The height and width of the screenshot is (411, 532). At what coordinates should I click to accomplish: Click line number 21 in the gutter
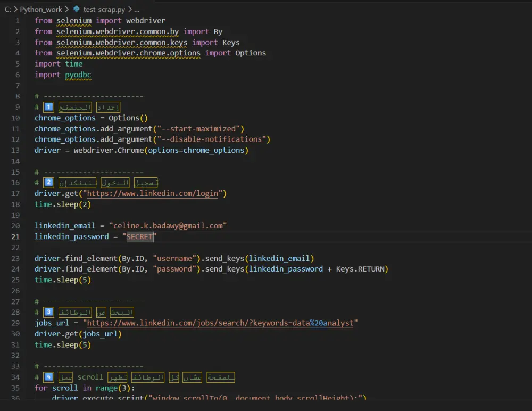[x=15, y=237]
